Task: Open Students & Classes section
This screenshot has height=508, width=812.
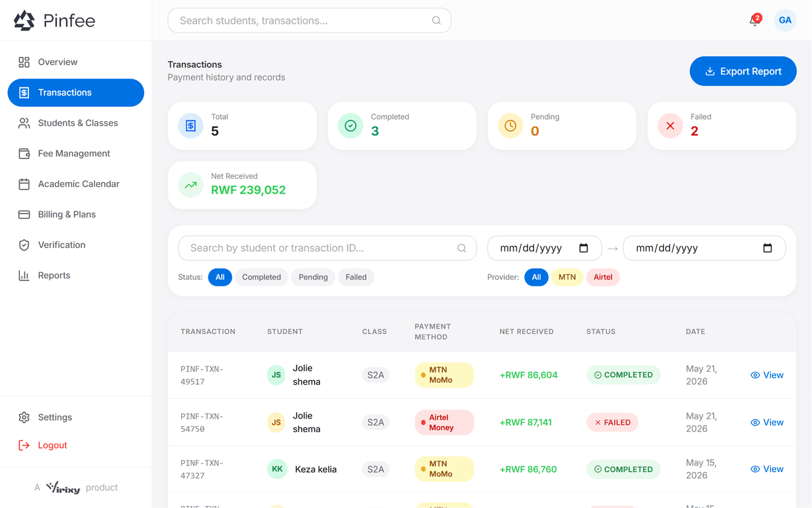Action: coord(76,123)
